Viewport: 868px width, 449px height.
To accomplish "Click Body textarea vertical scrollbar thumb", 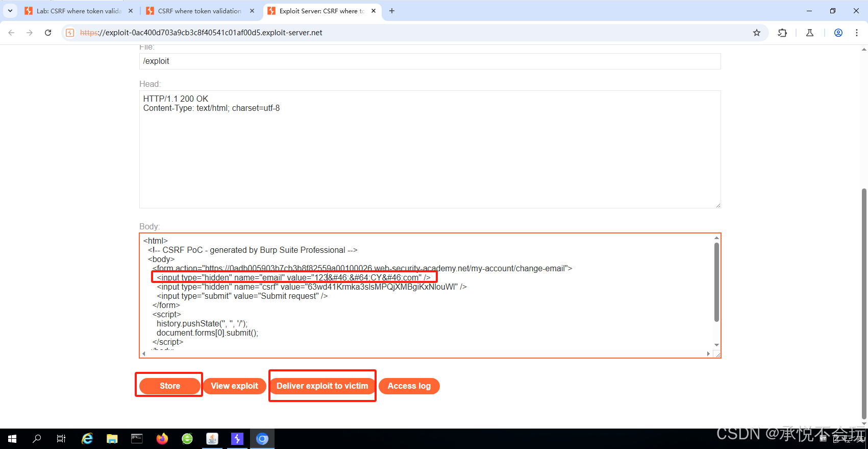I will (716, 282).
